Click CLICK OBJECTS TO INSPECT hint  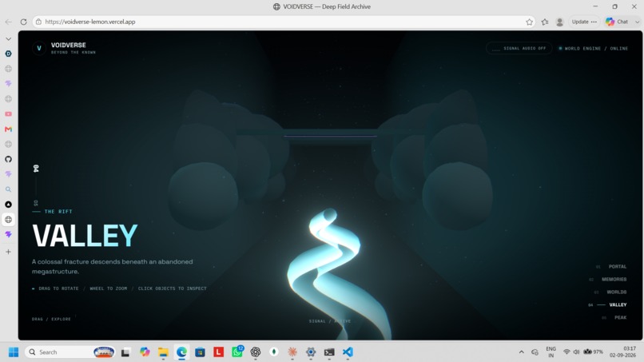pos(172,288)
